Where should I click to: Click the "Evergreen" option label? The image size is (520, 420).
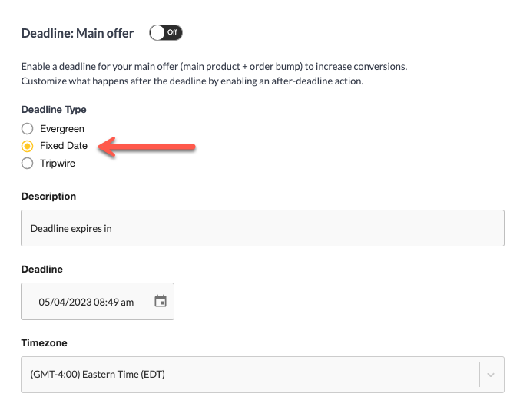point(62,129)
